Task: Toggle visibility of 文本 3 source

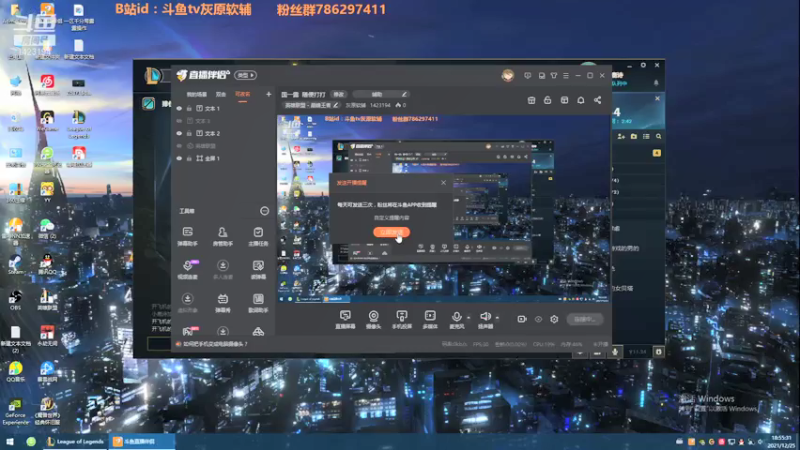Action: click(x=179, y=121)
